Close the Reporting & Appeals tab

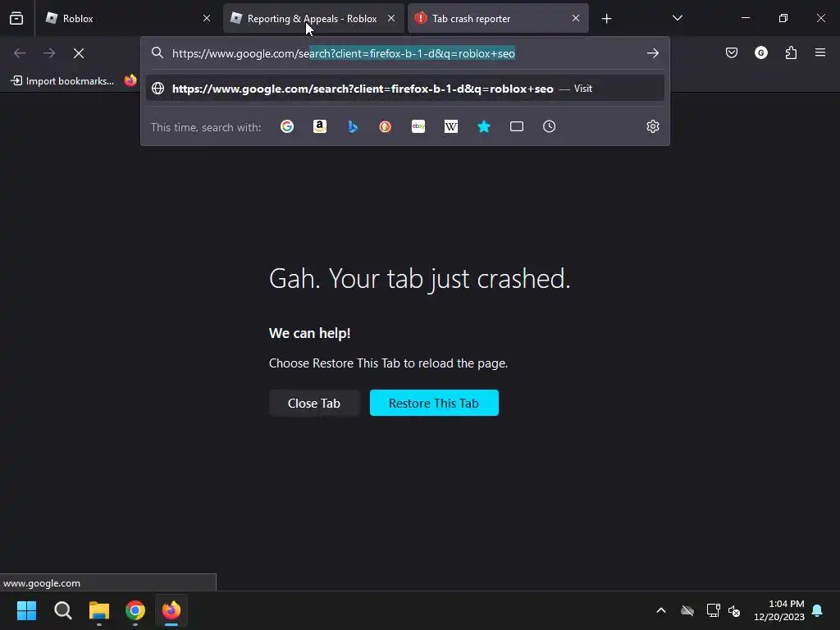point(391,18)
